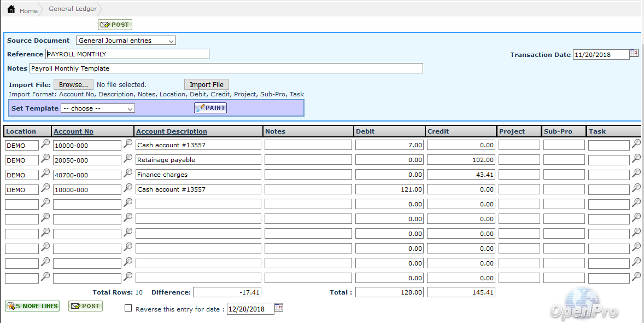Click the Home icon in breadcrumb
This screenshot has width=644, height=323.
[x=11, y=10]
